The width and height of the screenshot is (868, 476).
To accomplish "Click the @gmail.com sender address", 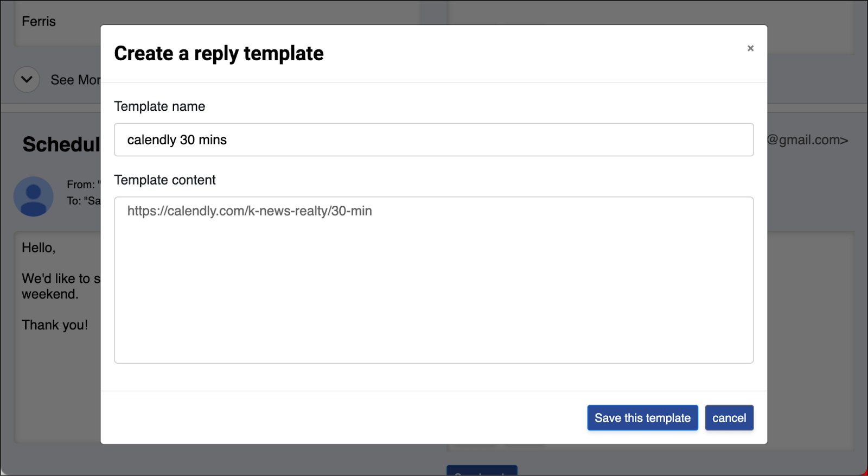I will click(807, 140).
